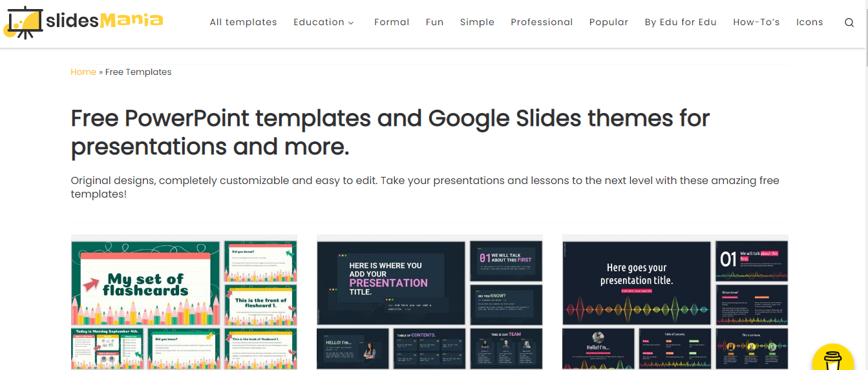
Task: Open the Icons page
Action: [x=809, y=22]
